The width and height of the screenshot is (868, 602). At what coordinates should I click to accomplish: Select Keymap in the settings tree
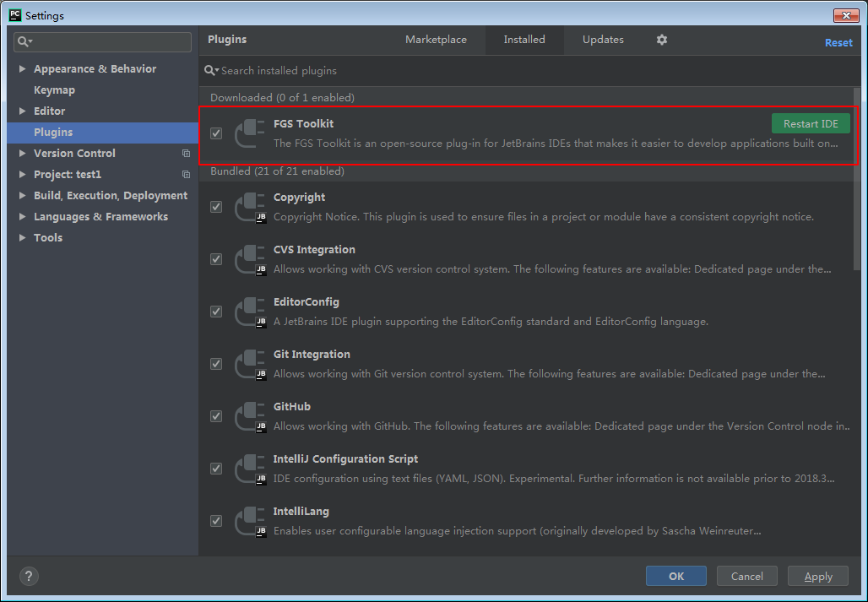(x=54, y=90)
